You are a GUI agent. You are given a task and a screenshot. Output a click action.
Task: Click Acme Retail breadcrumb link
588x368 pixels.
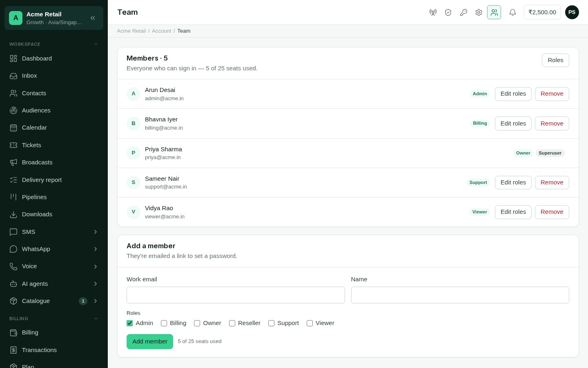[x=131, y=31]
